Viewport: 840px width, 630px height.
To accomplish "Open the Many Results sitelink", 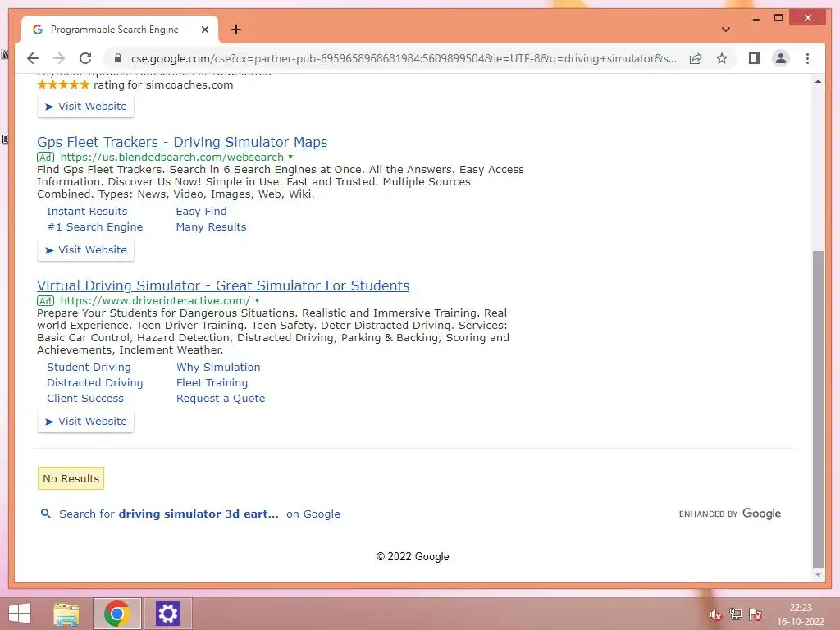I will [x=211, y=226].
